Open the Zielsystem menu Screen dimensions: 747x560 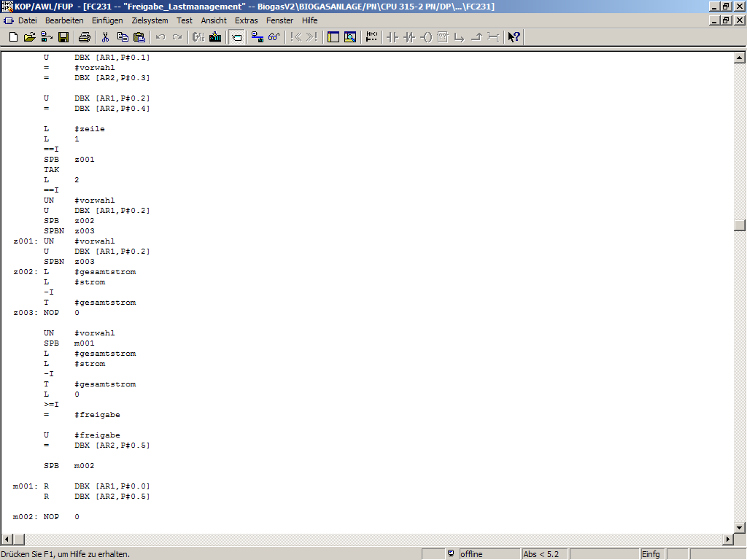pos(150,20)
